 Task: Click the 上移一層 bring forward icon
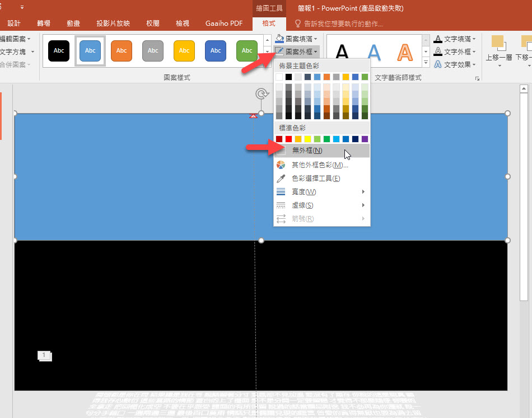pos(499,43)
